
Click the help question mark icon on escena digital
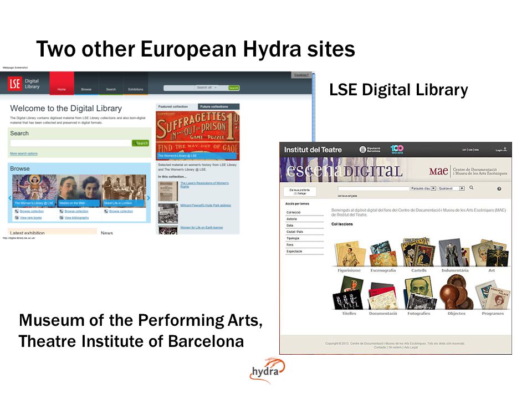click(x=499, y=189)
